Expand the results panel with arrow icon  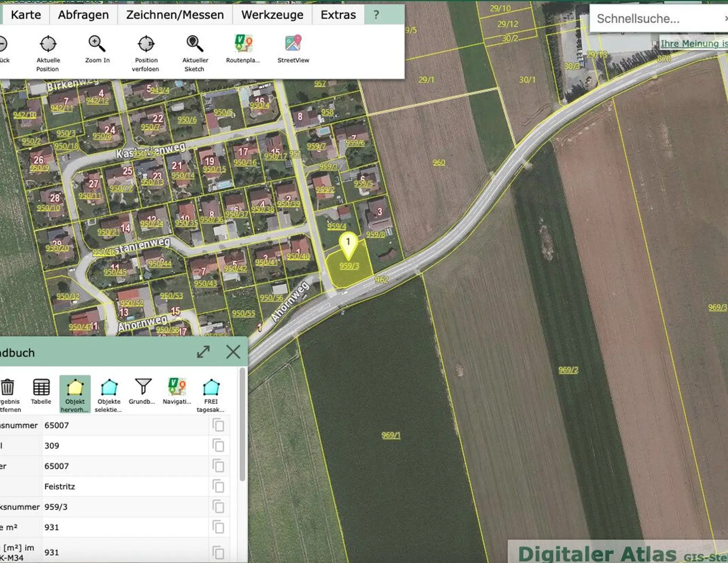coord(204,352)
